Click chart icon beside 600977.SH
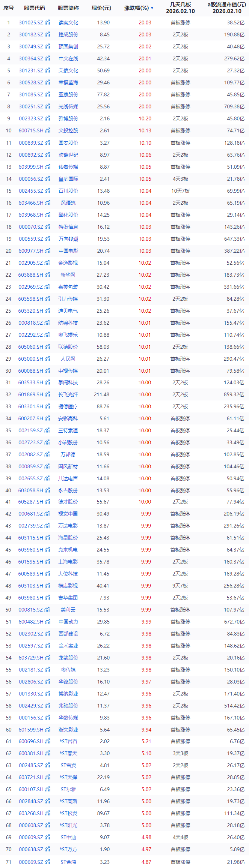The width and height of the screenshot is (249, 868). coord(47,251)
